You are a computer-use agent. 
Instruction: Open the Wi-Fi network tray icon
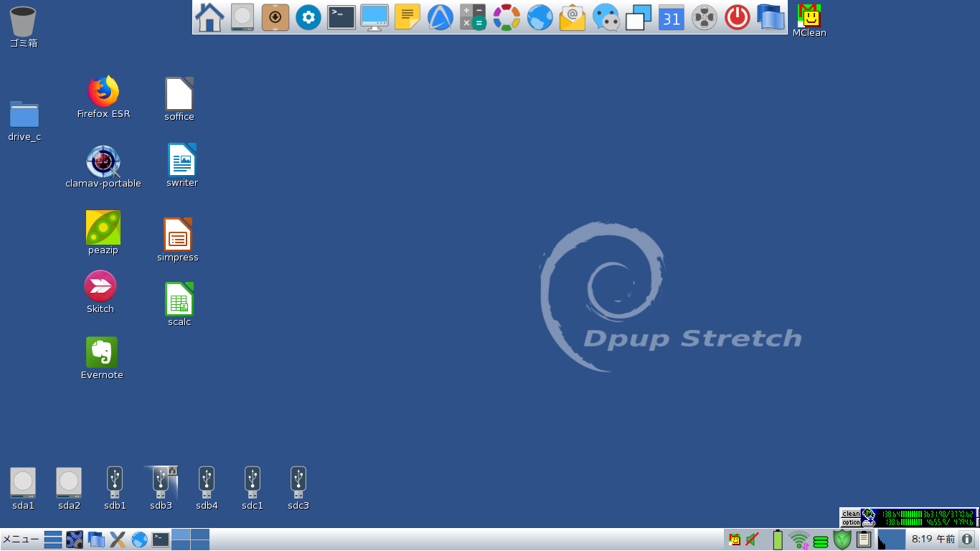(798, 540)
